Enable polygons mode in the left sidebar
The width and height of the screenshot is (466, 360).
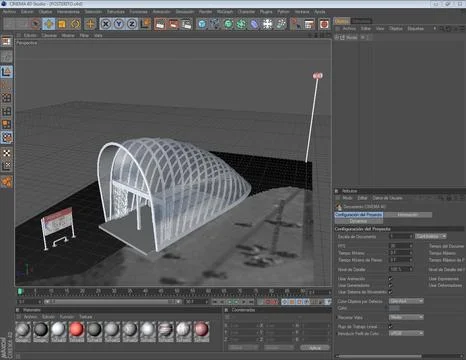[6, 124]
